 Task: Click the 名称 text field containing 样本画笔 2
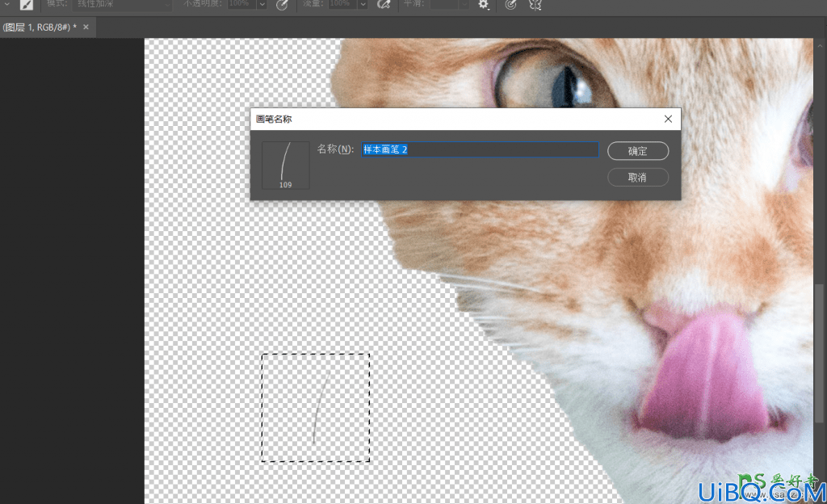coord(480,149)
